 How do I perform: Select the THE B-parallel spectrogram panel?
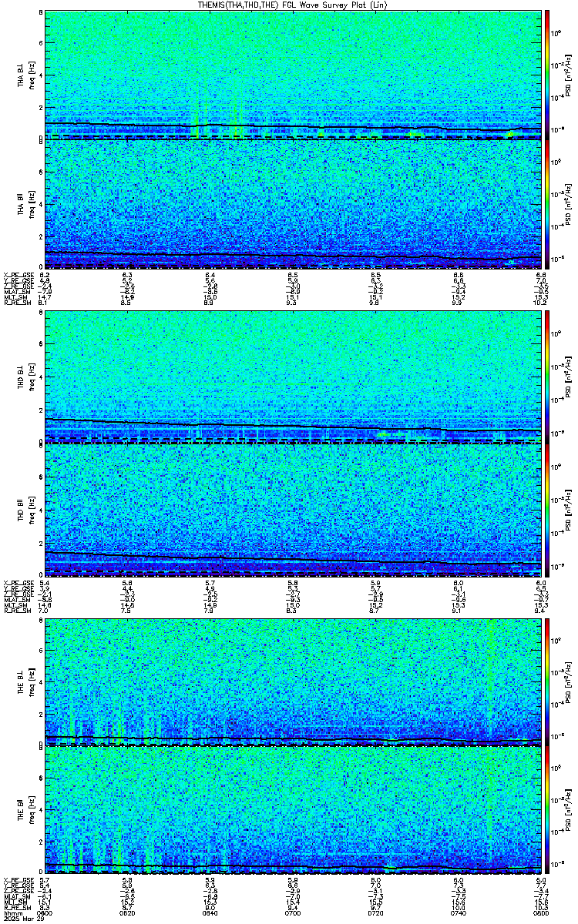point(293,810)
